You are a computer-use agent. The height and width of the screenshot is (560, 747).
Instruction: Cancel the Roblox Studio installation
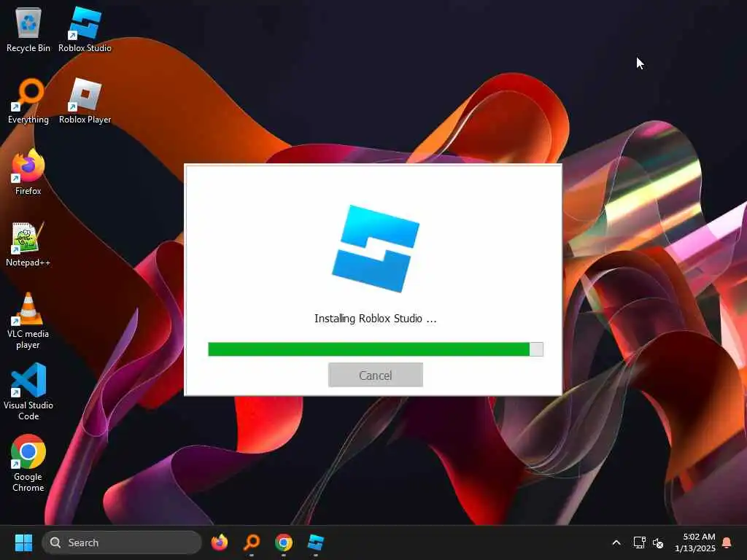coord(376,376)
